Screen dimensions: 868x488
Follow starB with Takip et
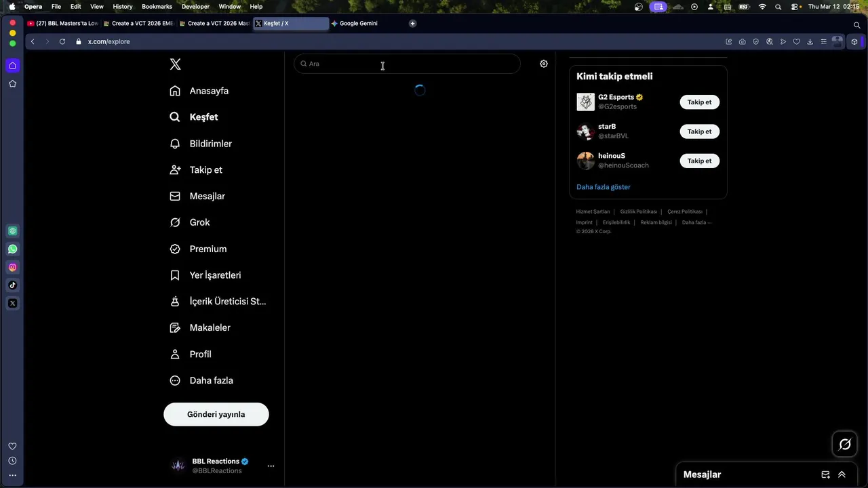[x=699, y=131]
